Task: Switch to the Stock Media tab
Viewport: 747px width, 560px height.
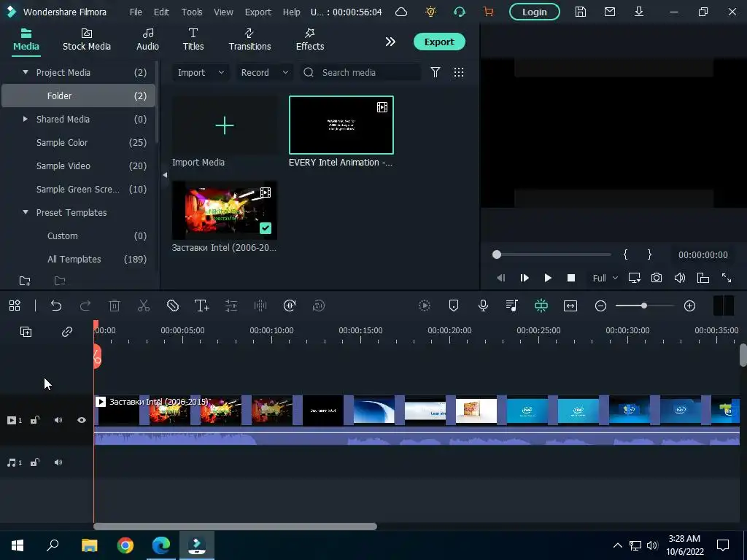Action: [x=87, y=39]
